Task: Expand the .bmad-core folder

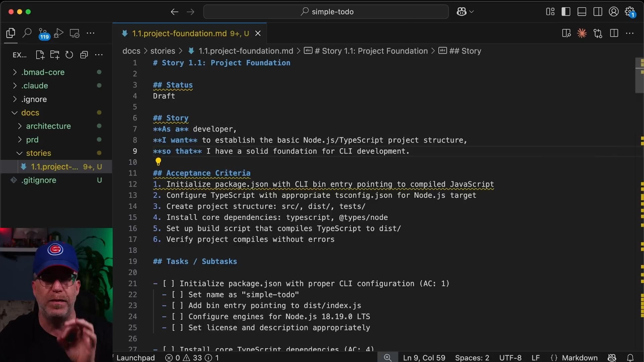Action: 43,72
